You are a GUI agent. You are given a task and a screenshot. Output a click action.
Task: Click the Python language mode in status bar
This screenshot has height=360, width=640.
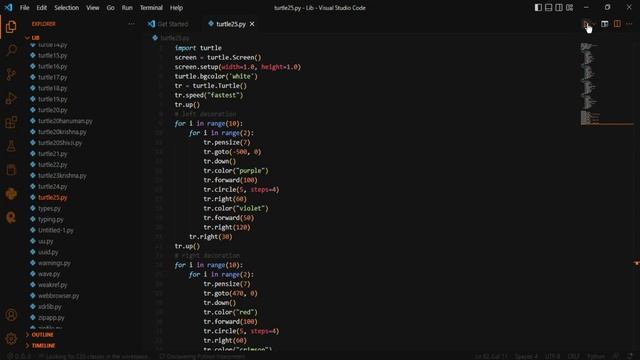pos(596,356)
